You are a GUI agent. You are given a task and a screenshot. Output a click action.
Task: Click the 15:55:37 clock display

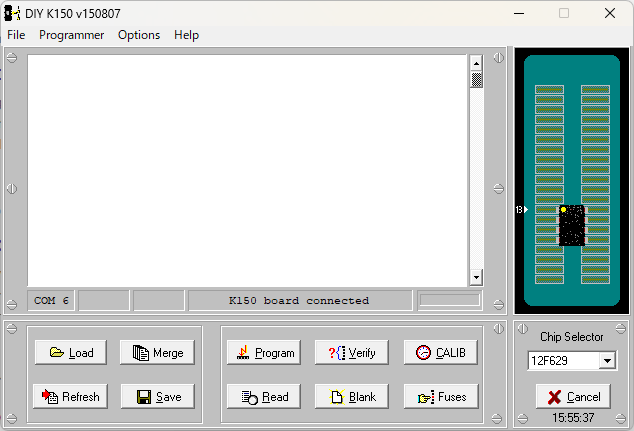573,417
